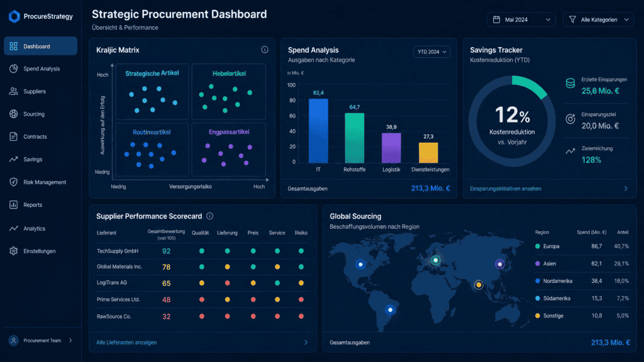Go to Spend Analysis in sidebar
The height and width of the screenshot is (362, 644).
point(41,69)
